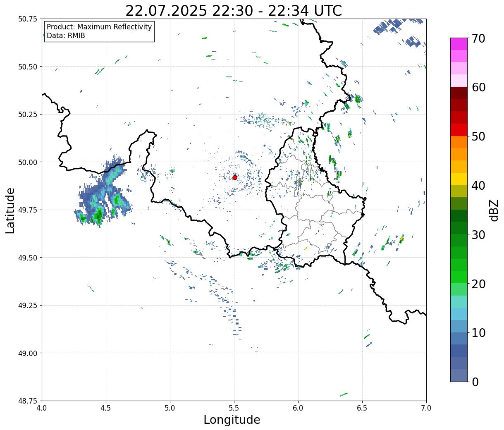Screen dimensions: 504x430
Task: Click the 'Data: RMIB' text
Action: pyautogui.click(x=66, y=36)
